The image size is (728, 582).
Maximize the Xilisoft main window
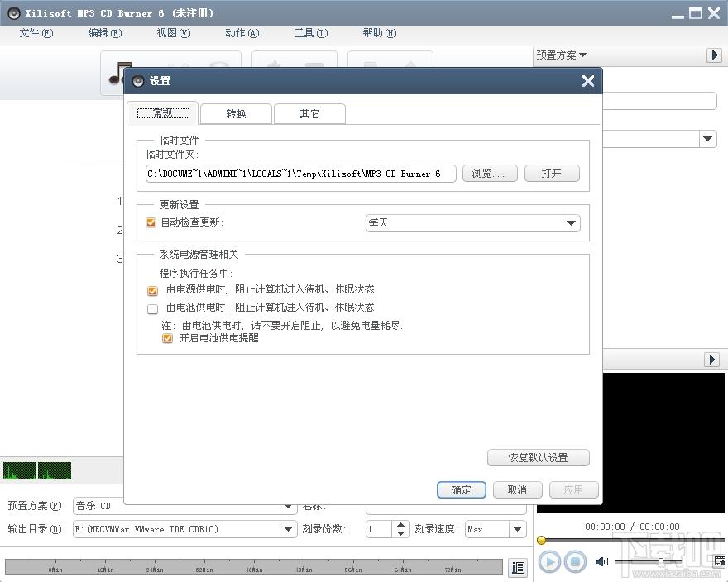pyautogui.click(x=696, y=13)
